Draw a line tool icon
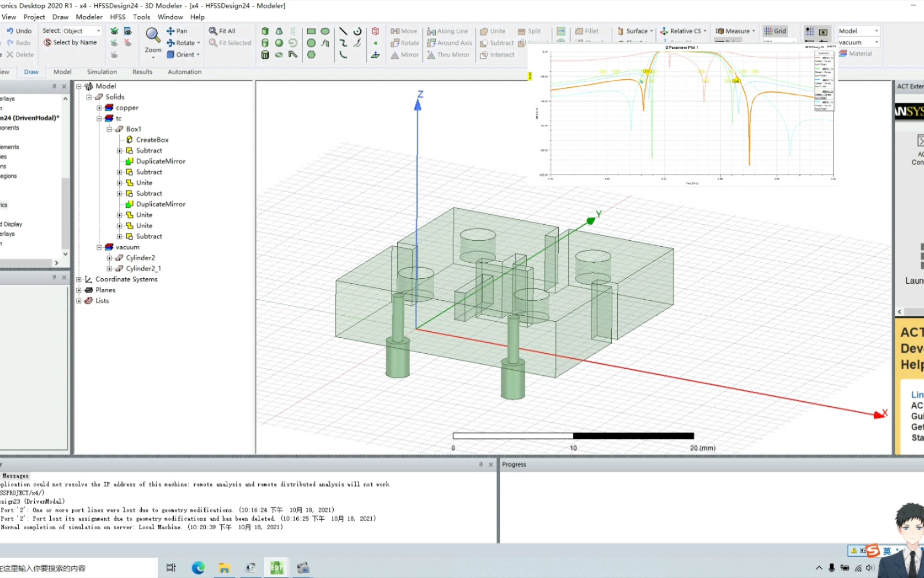924x578 pixels. 343,31
